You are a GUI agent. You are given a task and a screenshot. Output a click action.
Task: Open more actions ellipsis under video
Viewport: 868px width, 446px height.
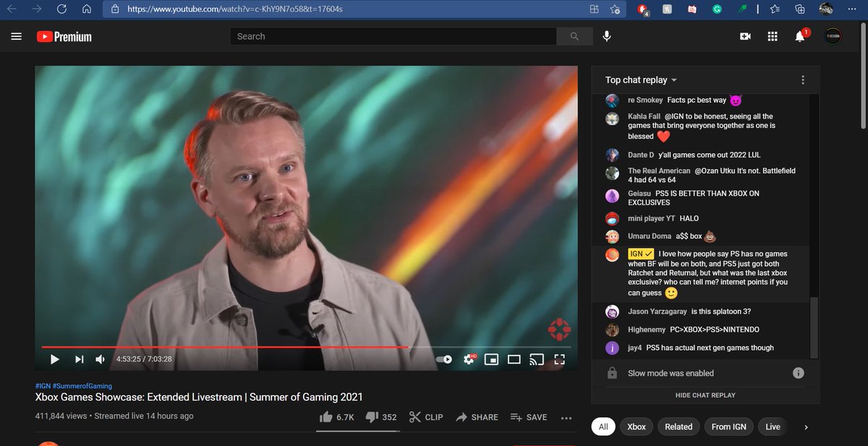point(566,418)
